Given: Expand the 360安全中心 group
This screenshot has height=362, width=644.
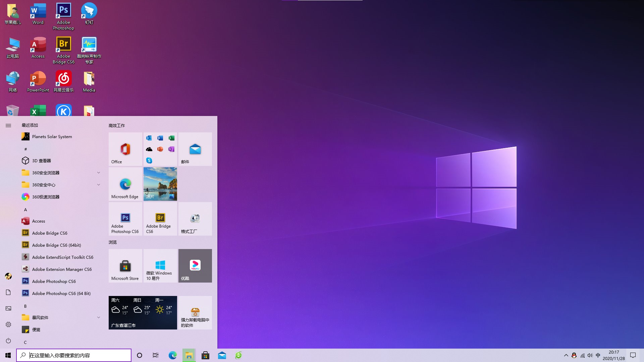Looking at the screenshot, I should click(99, 184).
